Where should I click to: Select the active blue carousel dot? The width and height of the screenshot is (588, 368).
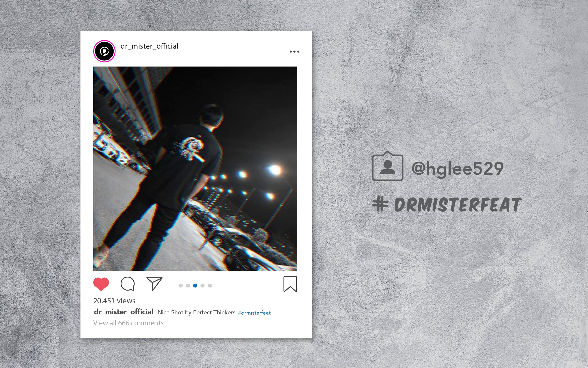tap(195, 285)
